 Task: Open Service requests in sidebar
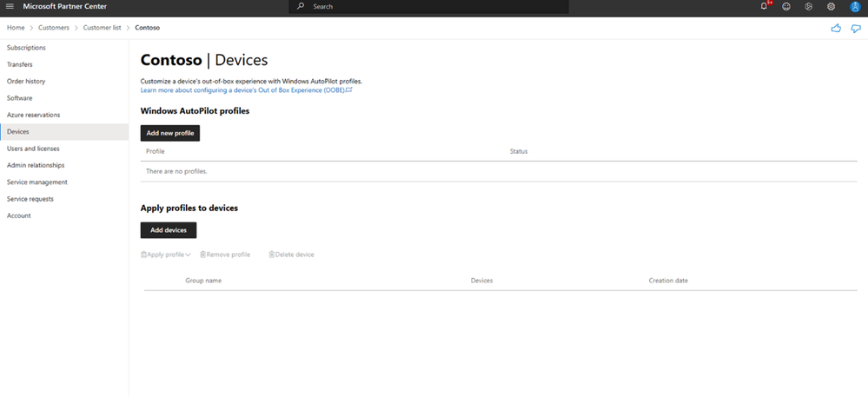click(64, 199)
